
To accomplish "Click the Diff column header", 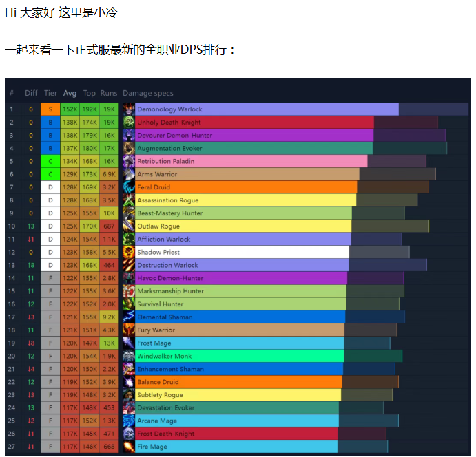I will pos(31,94).
